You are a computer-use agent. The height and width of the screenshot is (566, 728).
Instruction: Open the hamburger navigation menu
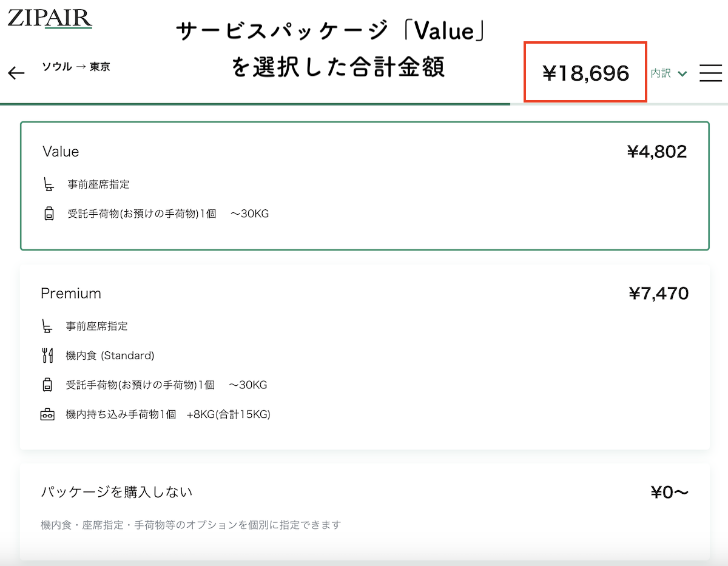710,73
